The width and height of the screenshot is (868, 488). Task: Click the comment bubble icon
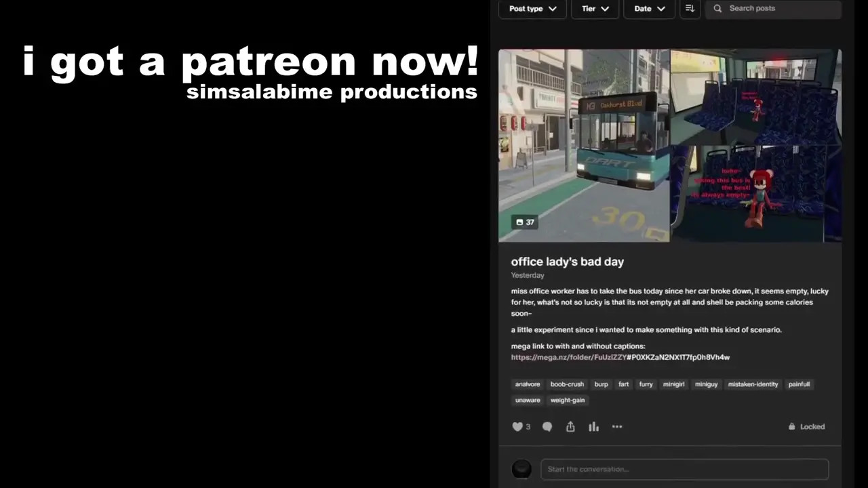[x=547, y=426]
